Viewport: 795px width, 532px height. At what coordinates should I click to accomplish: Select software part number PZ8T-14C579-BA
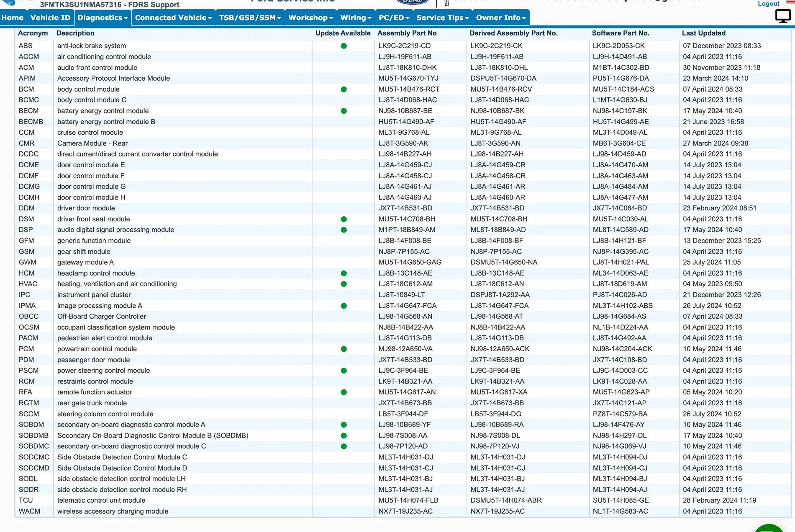(620, 414)
